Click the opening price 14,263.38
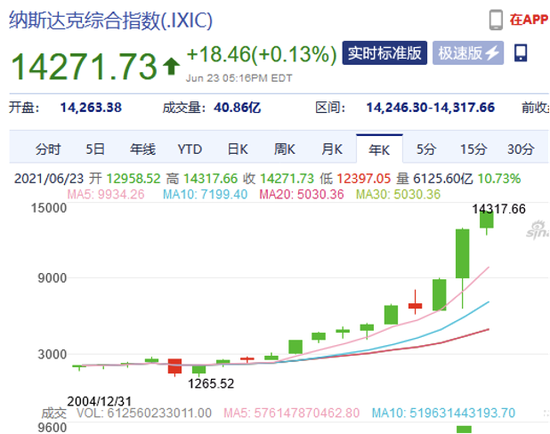 point(91,107)
